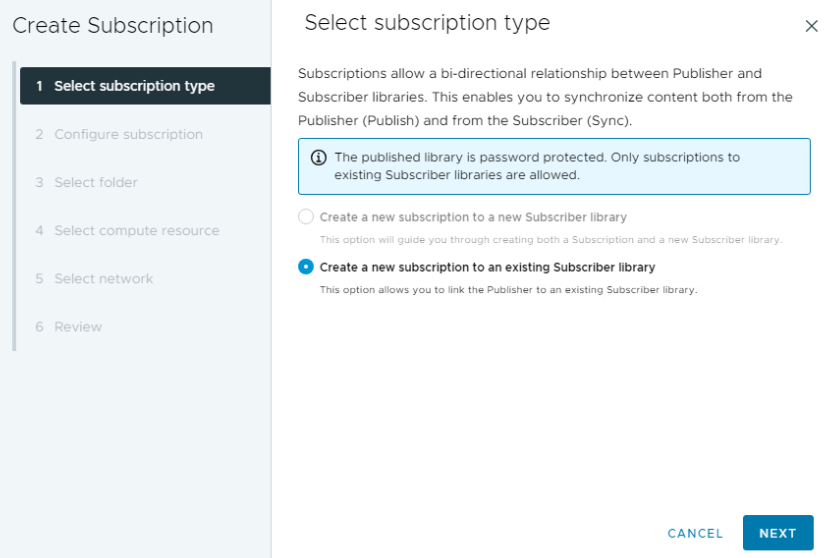
Task: Click the Select subscription type page heading
Action: click(x=427, y=23)
